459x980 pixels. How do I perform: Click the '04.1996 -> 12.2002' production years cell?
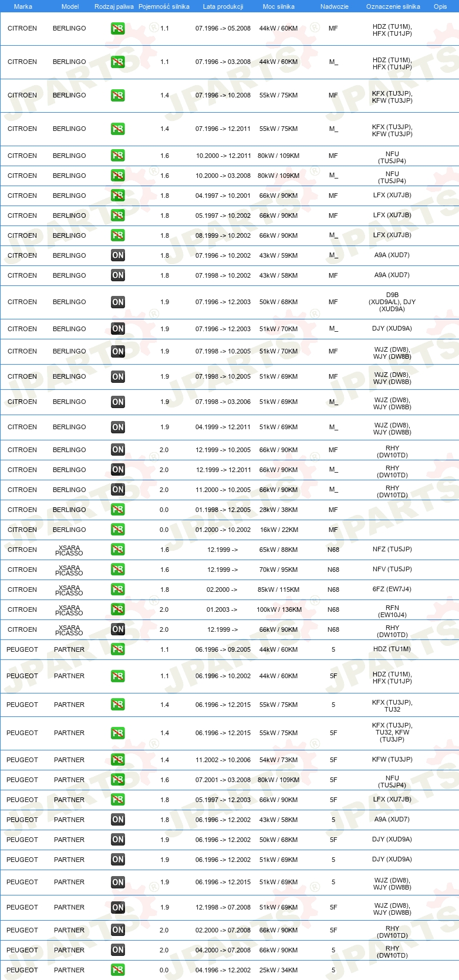[x=223, y=970]
